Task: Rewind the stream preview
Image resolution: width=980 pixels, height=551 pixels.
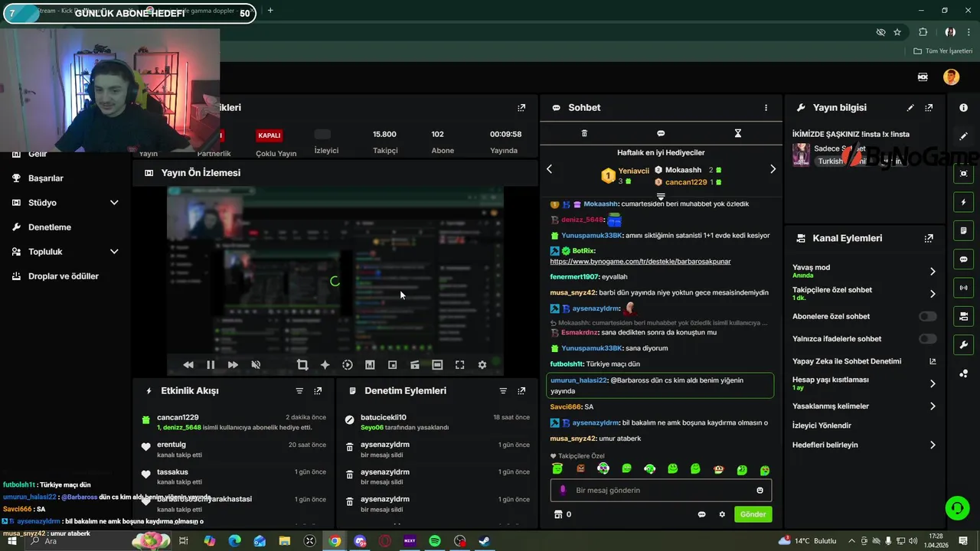Action: [188, 365]
